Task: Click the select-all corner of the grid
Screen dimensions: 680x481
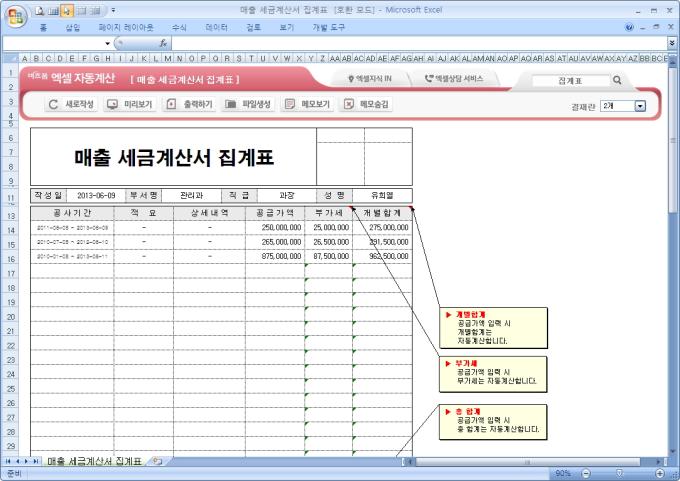Action: click(x=10, y=58)
